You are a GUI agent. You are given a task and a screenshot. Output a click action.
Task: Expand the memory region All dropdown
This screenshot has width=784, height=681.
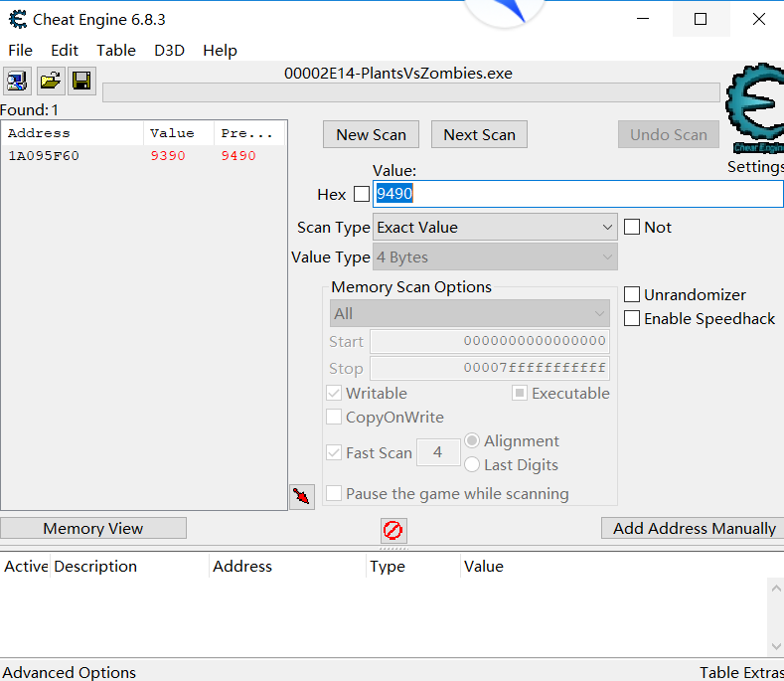pos(469,313)
